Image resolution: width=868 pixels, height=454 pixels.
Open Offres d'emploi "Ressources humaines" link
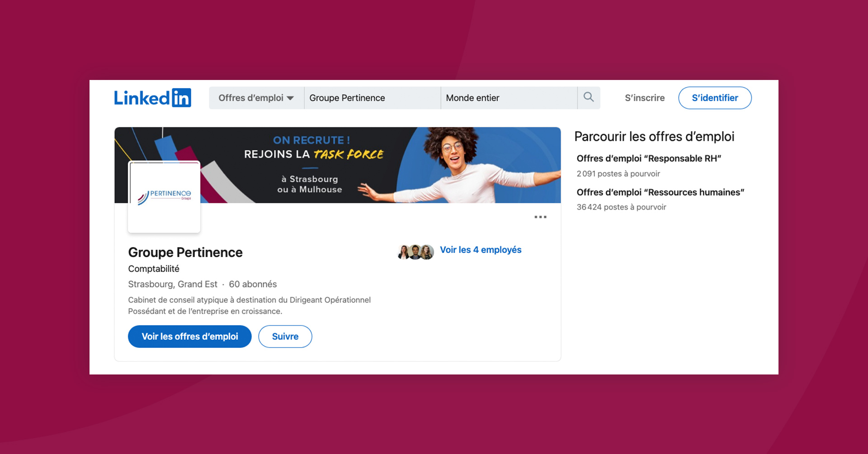660,192
